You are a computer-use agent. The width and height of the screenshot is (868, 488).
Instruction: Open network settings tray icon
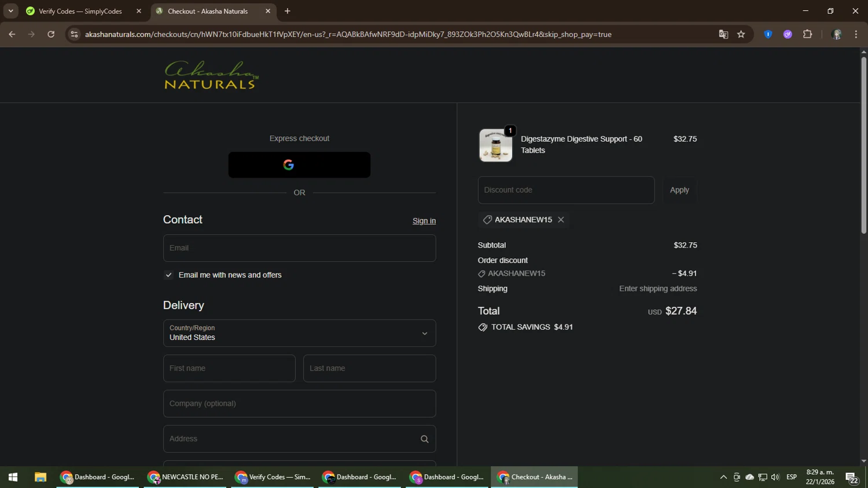tap(763, 477)
